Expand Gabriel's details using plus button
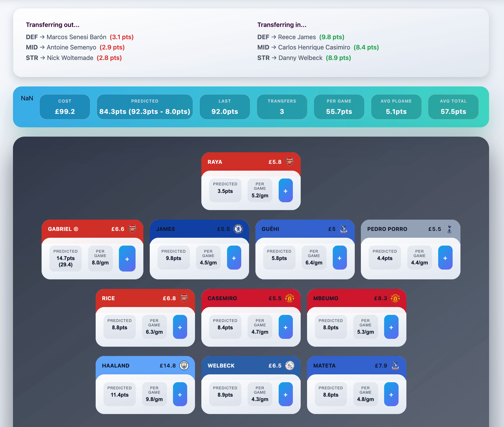The height and width of the screenshot is (427, 504). pyautogui.click(x=127, y=259)
